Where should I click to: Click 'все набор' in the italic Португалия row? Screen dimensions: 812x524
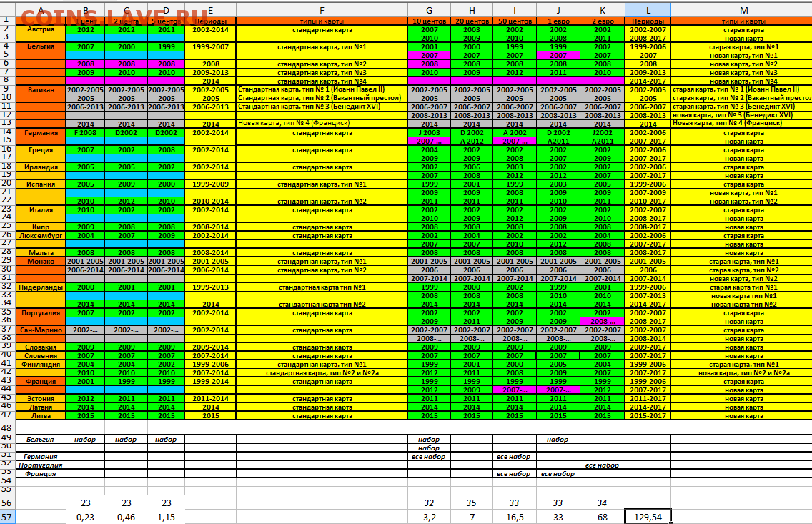point(603,465)
